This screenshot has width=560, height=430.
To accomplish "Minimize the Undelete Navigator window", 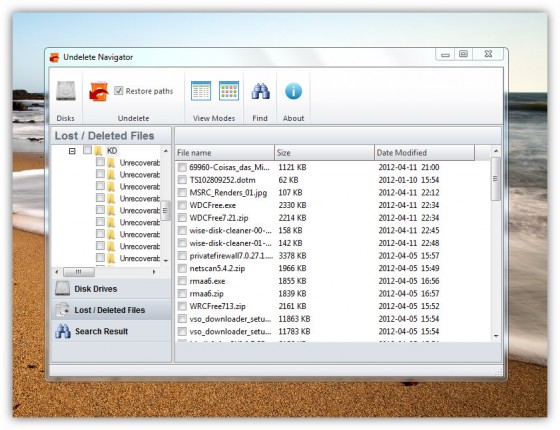I will click(445, 54).
